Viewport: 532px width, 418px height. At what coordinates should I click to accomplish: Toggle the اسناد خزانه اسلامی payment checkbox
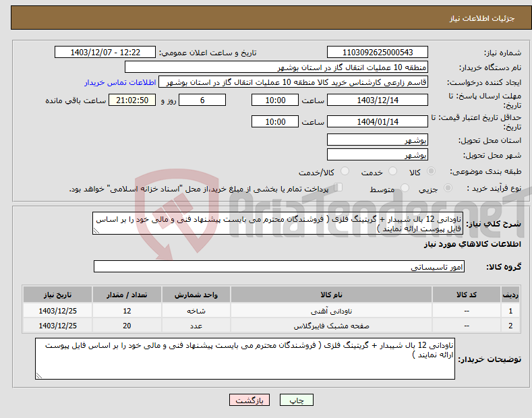[x=338, y=187]
